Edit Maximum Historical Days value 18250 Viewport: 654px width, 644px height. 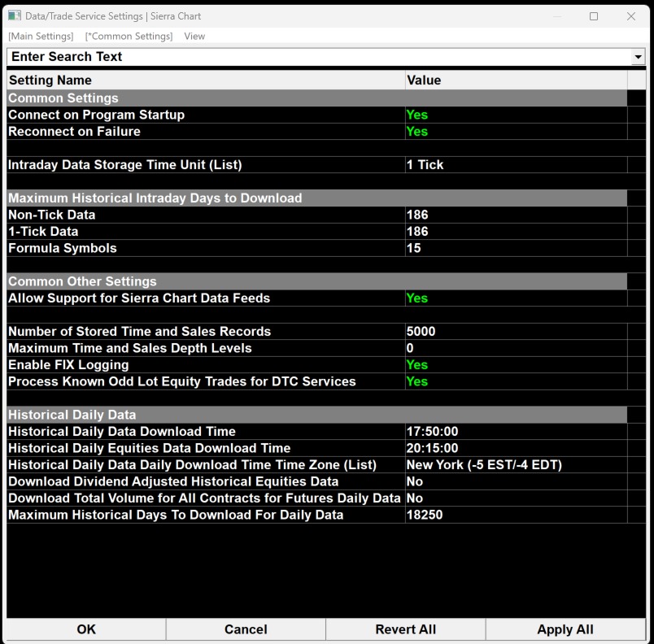tap(516, 515)
